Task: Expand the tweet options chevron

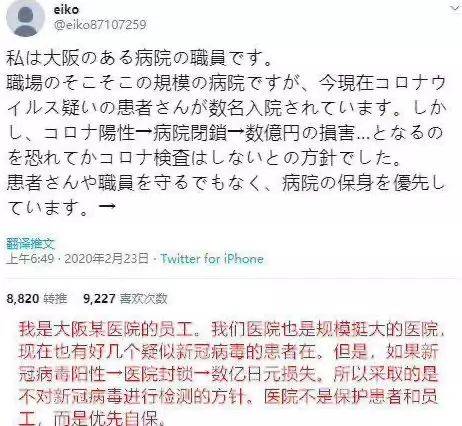Action: coord(455,8)
